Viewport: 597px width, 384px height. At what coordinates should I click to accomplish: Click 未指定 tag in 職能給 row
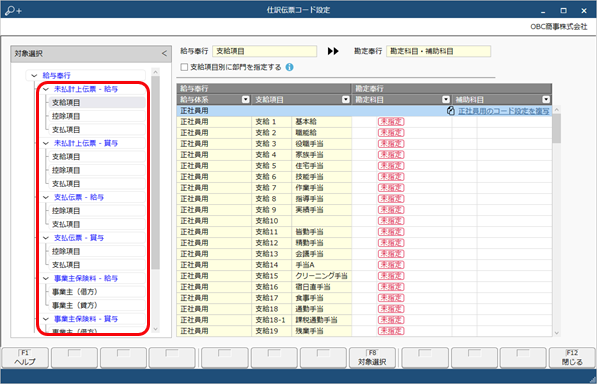[x=391, y=133]
